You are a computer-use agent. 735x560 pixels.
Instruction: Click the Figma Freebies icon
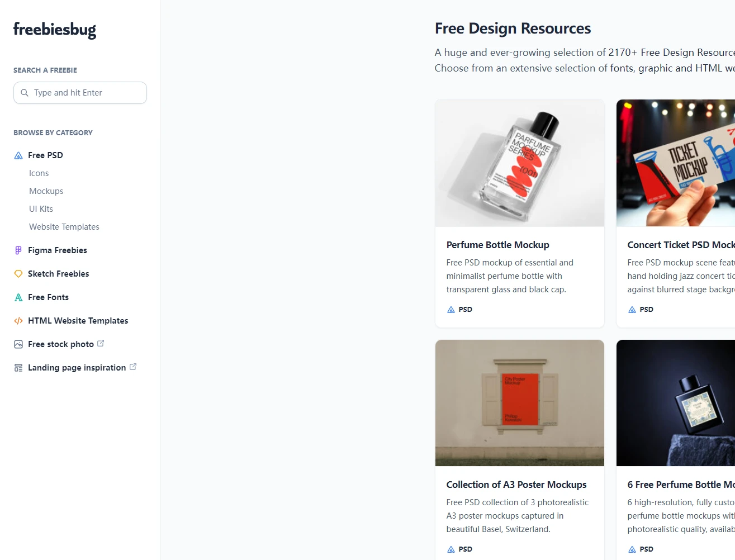(18, 250)
